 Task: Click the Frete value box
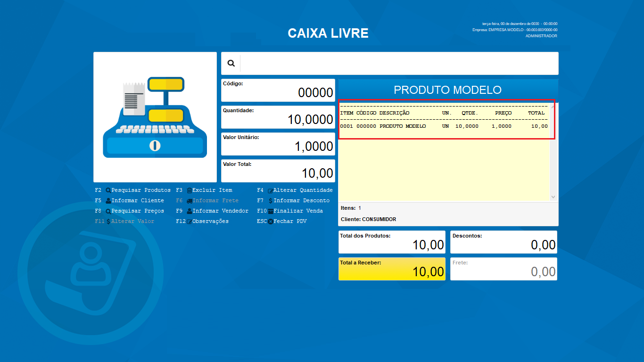point(504,269)
